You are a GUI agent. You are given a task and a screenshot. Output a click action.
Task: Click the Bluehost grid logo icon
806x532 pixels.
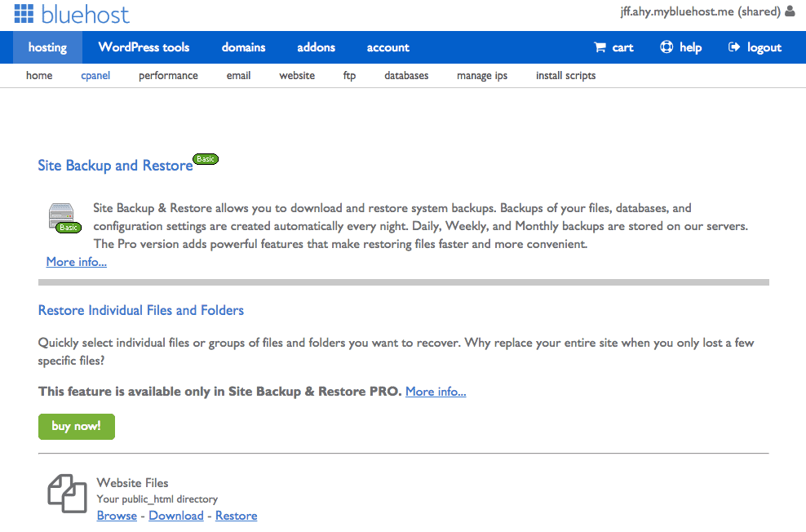click(24, 14)
